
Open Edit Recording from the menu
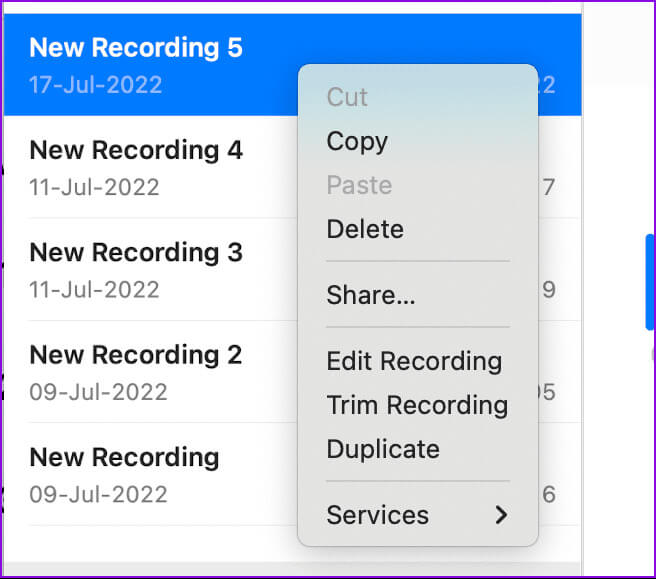[414, 361]
